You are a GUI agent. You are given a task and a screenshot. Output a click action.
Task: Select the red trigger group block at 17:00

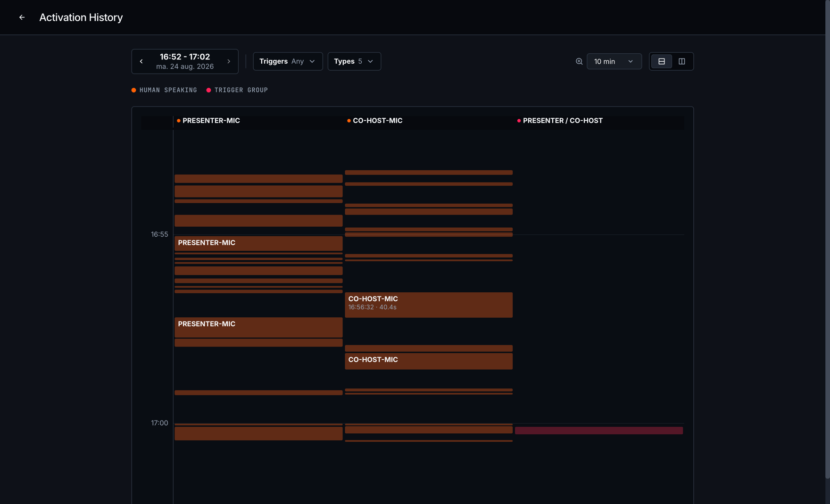coord(599,430)
